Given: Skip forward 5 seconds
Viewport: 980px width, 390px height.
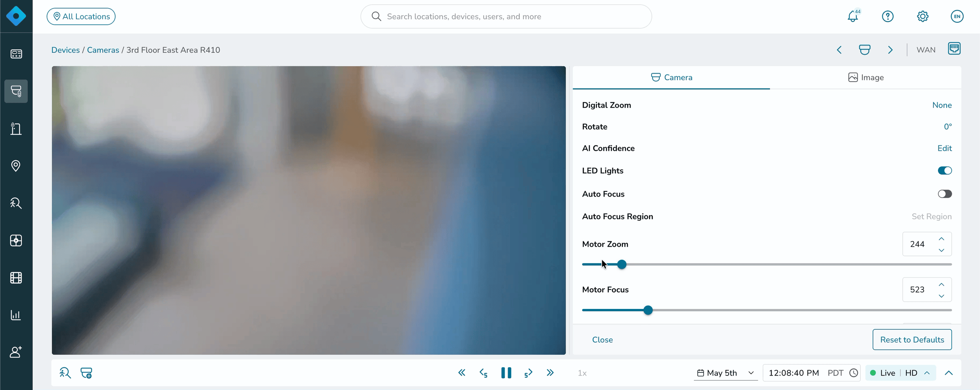Looking at the screenshot, I should coord(528,373).
